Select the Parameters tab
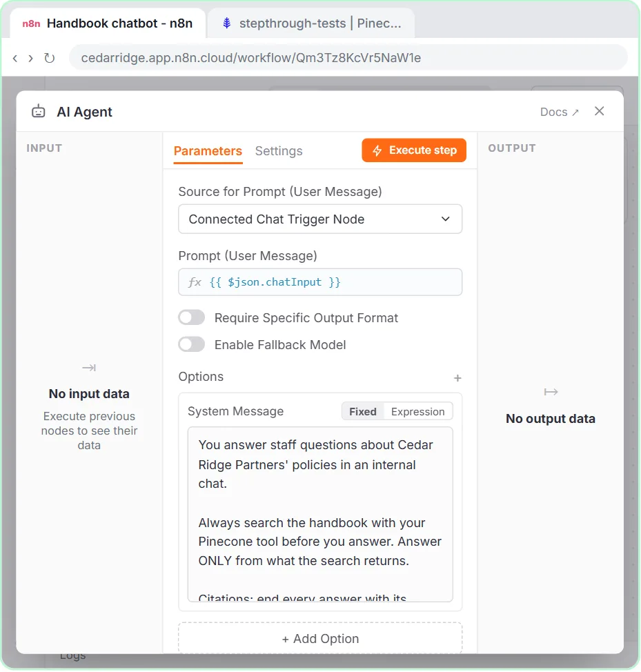 208,151
